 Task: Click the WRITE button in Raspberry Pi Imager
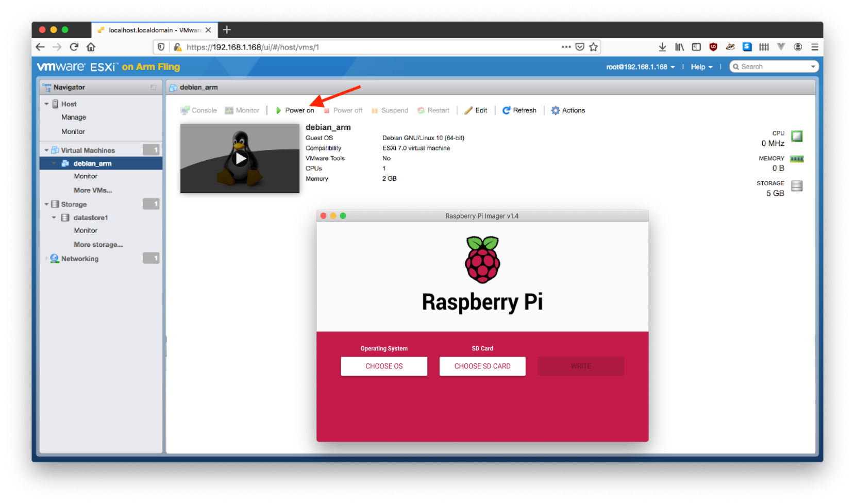pyautogui.click(x=581, y=366)
